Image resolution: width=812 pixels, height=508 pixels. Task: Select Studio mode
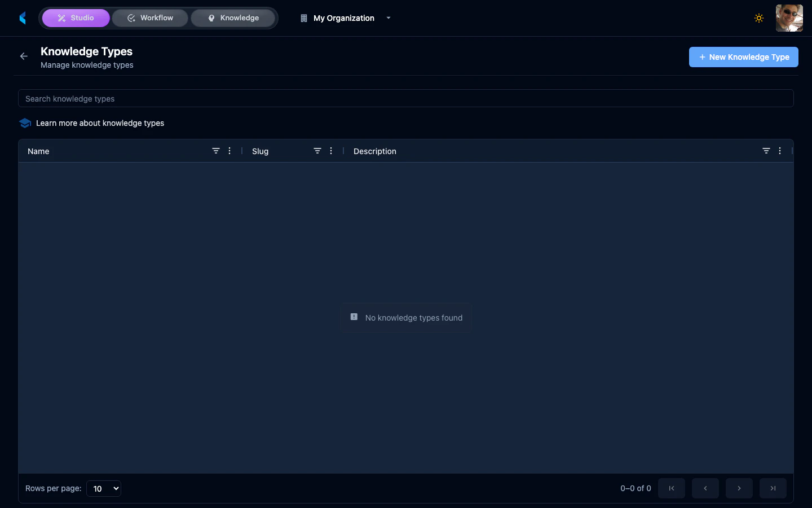point(76,17)
